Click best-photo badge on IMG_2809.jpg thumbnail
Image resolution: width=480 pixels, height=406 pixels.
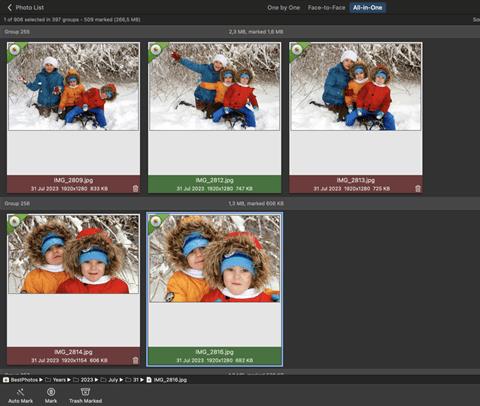(x=14, y=50)
